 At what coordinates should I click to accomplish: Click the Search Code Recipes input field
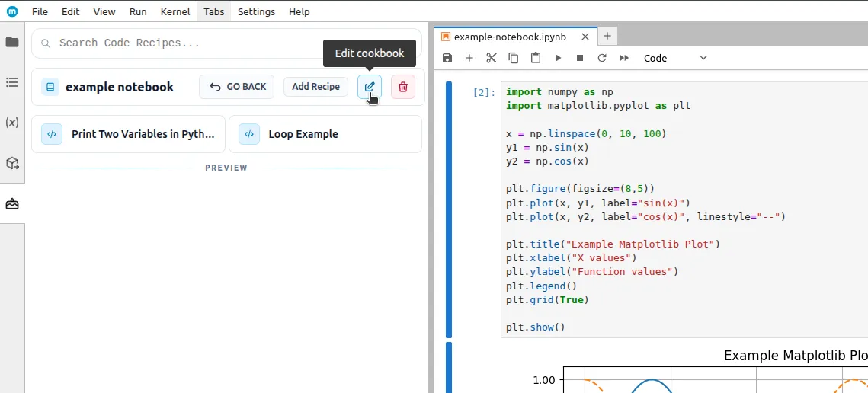[x=229, y=43]
